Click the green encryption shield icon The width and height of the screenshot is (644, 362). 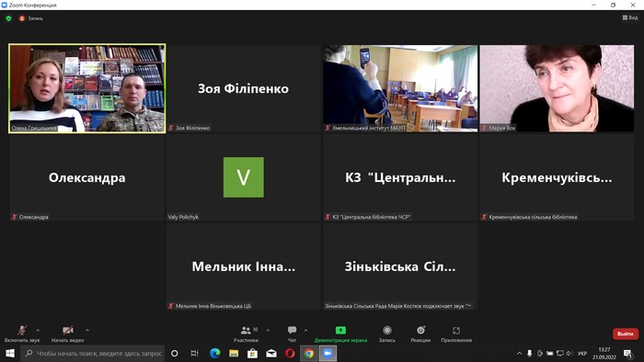[8, 18]
